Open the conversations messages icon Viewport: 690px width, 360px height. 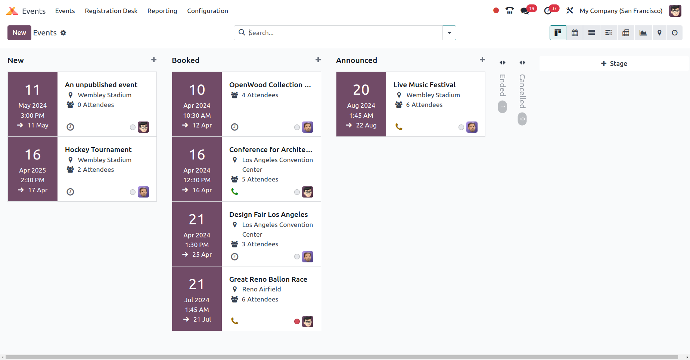coord(525,11)
